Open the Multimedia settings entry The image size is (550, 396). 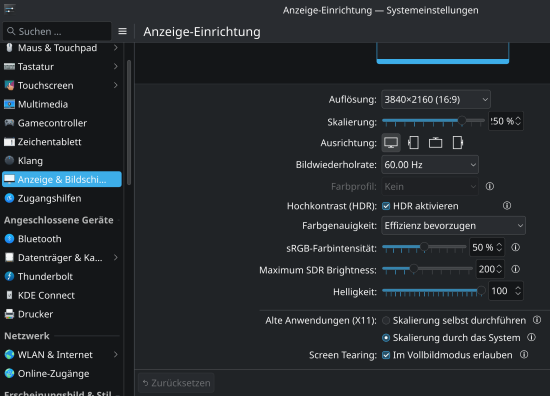pyautogui.click(x=62, y=104)
